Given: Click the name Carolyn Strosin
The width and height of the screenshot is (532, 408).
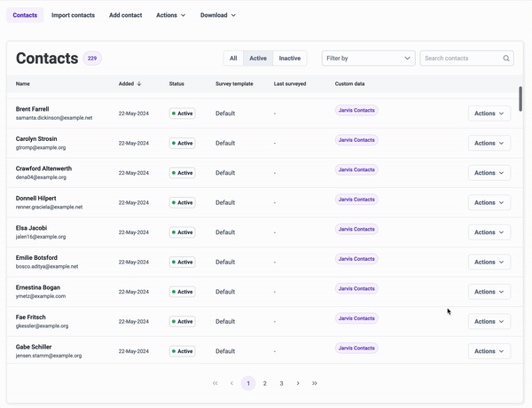Looking at the screenshot, I should point(36,139).
